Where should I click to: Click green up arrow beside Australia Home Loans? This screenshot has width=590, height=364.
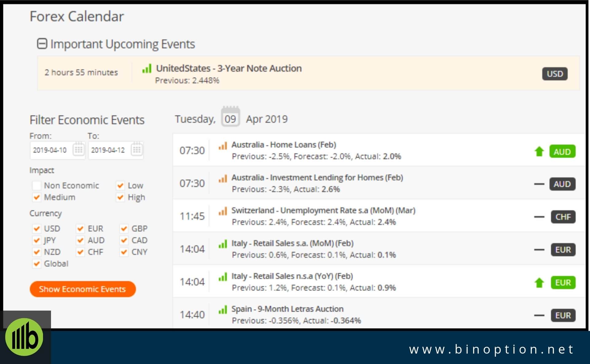tap(539, 151)
